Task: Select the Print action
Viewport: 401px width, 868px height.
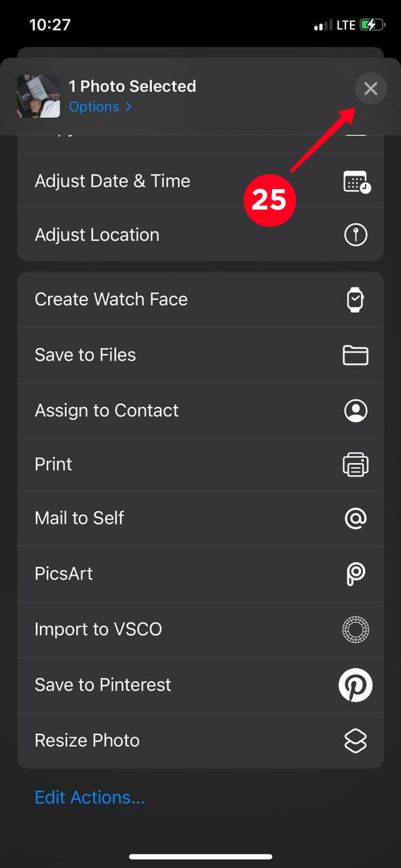Action: pos(200,465)
